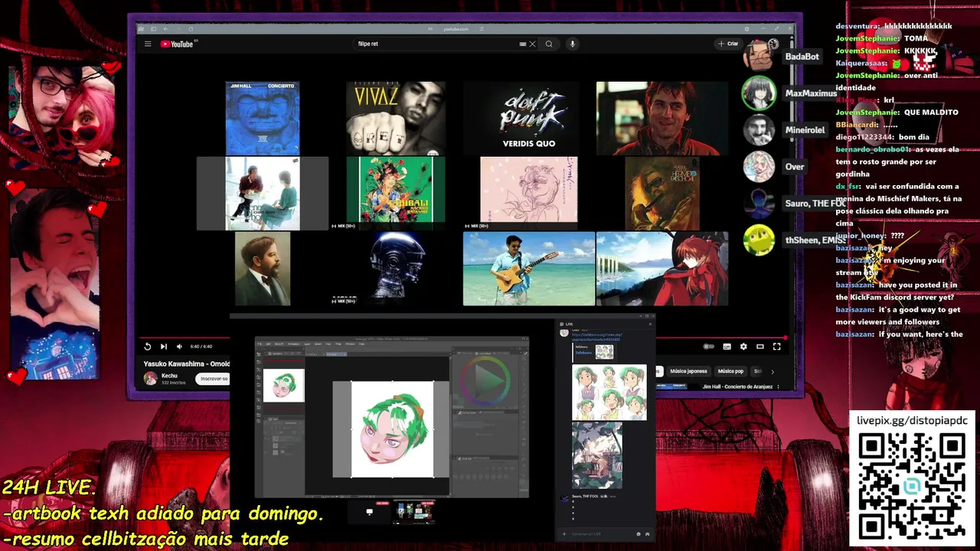Click the Mineirolel voice overlay avatar
This screenshot has height=551, width=980.
click(759, 130)
